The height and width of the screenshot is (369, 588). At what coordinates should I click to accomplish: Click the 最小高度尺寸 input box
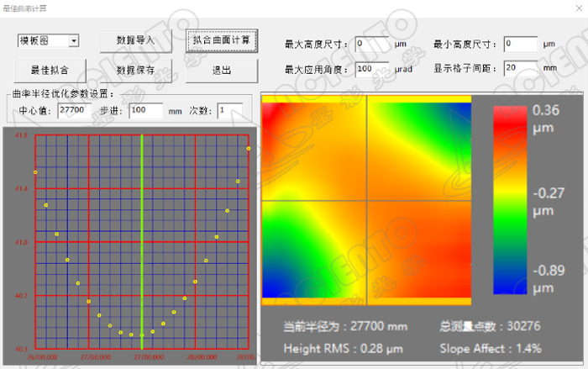[520, 44]
